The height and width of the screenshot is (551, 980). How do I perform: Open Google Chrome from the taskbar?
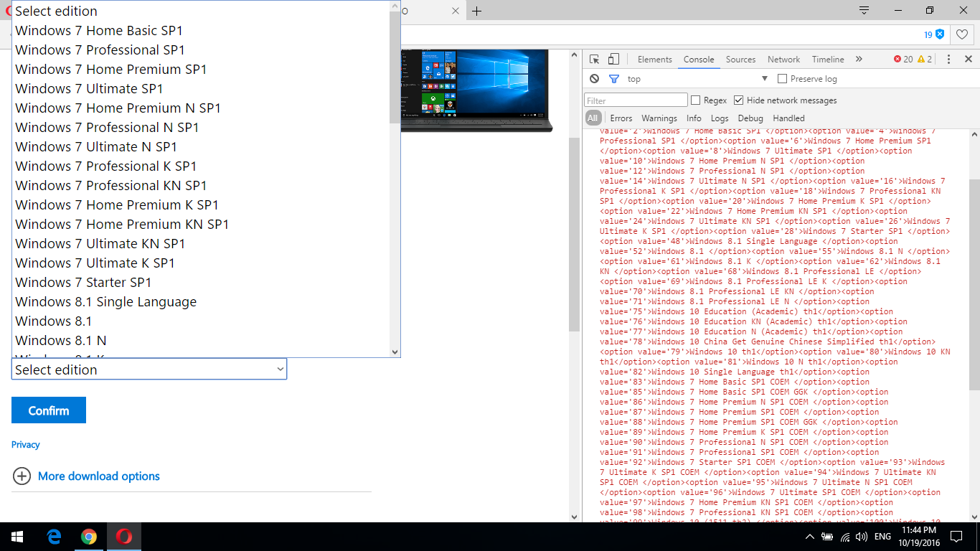coord(89,537)
